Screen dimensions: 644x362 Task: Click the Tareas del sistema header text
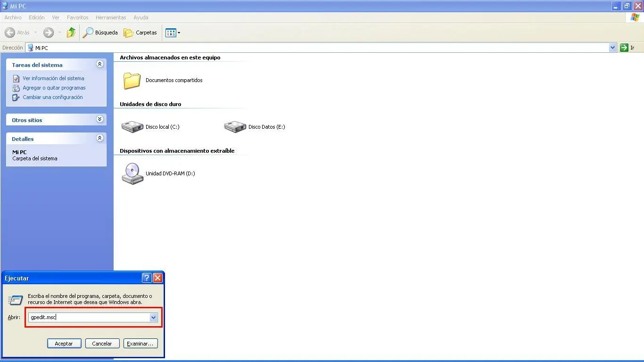[x=37, y=65]
